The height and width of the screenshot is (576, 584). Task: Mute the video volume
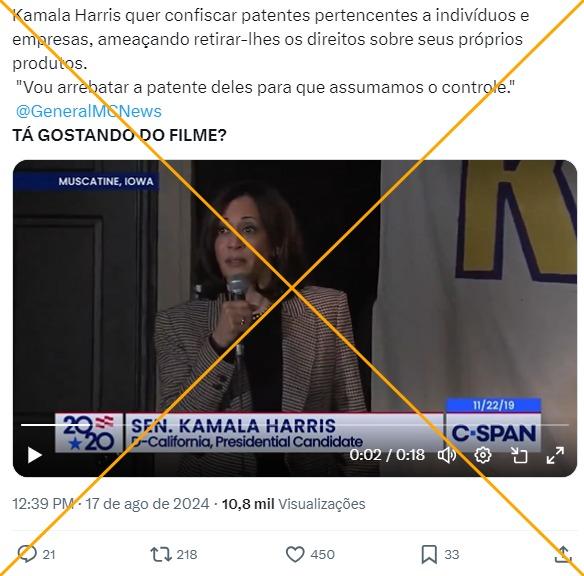(447, 455)
